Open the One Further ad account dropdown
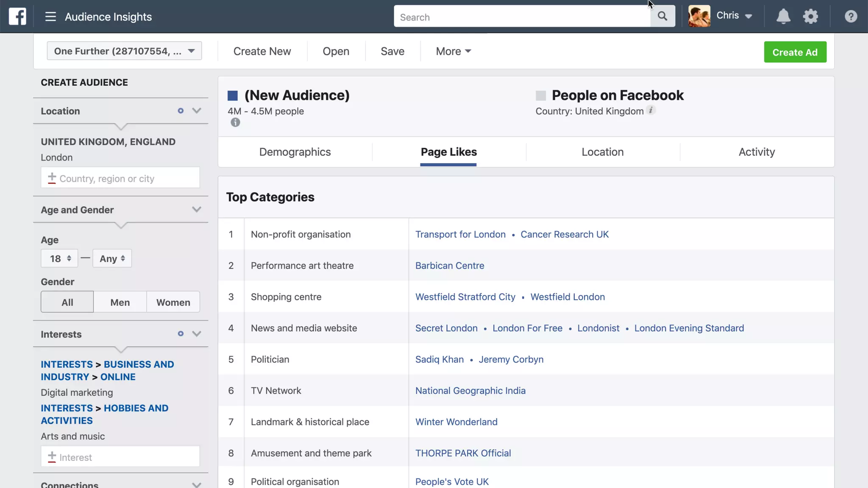 [x=124, y=51]
